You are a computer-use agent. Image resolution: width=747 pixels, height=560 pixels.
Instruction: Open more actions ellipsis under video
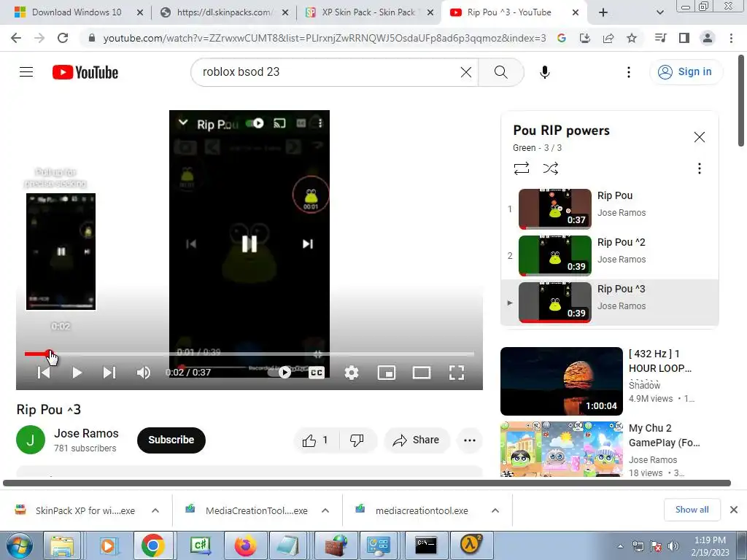(x=470, y=440)
